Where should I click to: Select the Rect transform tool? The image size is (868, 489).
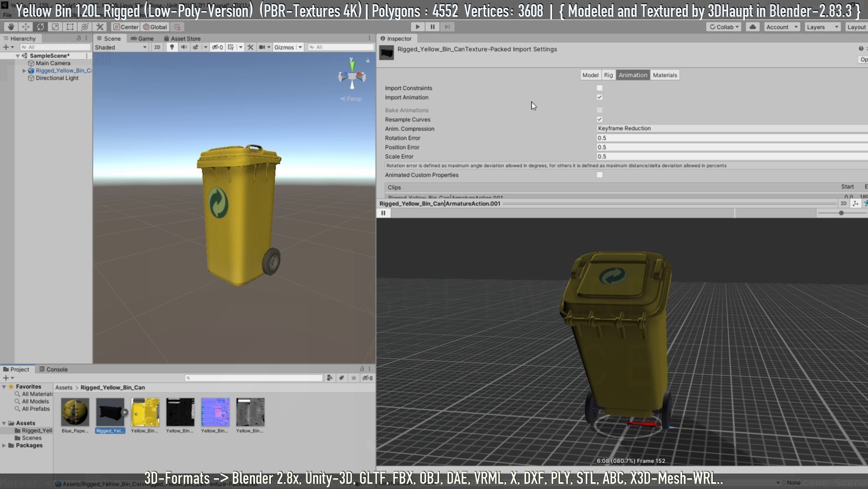[x=70, y=27]
